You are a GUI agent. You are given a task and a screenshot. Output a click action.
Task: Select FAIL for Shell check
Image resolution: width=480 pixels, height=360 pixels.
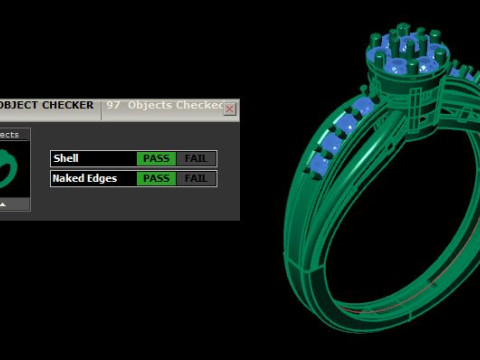pyautogui.click(x=196, y=159)
